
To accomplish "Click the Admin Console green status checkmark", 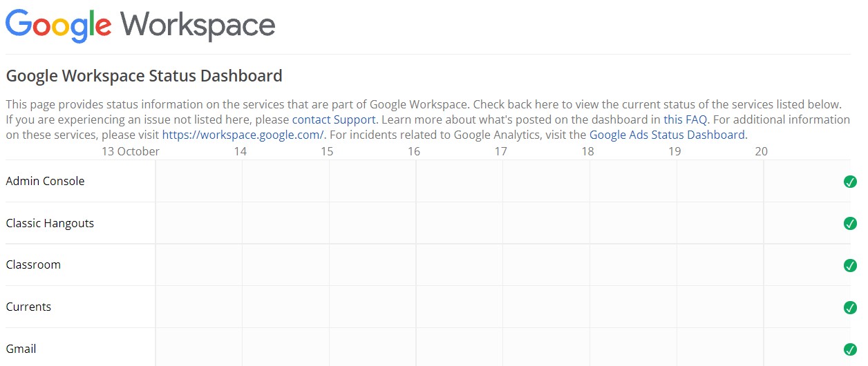I will (x=850, y=182).
